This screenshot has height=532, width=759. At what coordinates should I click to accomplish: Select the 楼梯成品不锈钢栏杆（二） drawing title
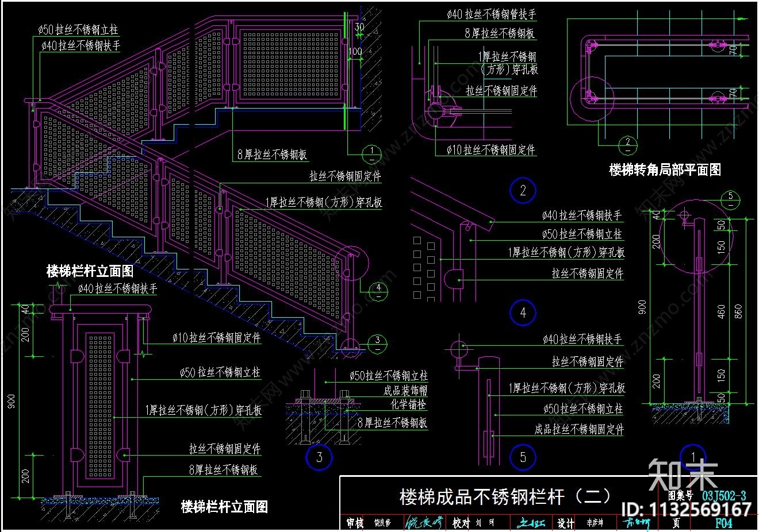pos(506,496)
